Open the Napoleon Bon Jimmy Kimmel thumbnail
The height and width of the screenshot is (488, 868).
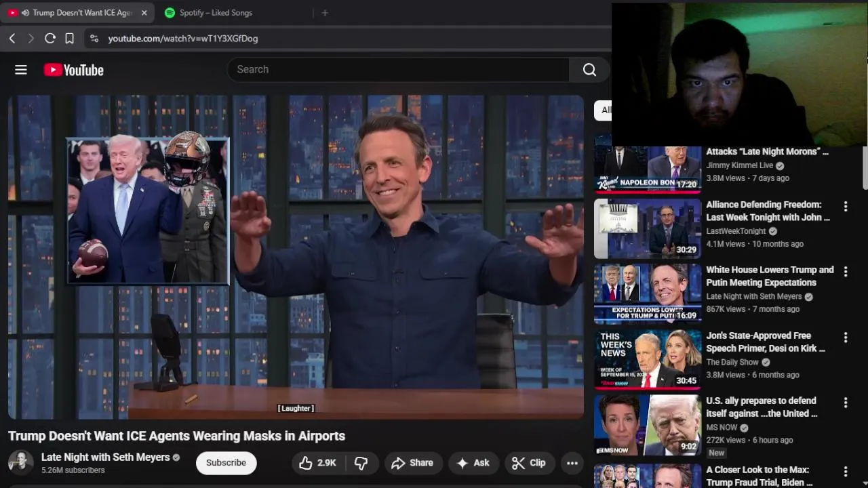tap(648, 165)
